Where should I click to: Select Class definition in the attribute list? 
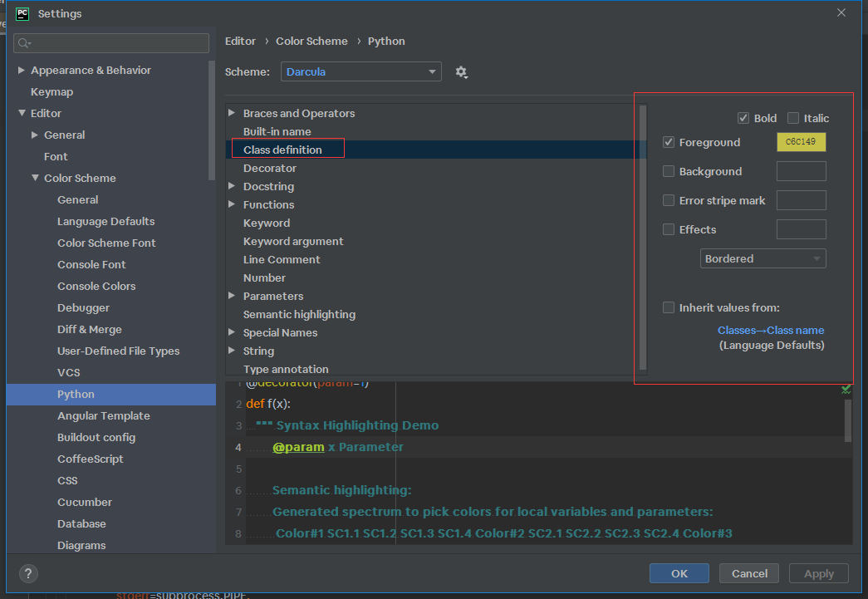tap(282, 150)
